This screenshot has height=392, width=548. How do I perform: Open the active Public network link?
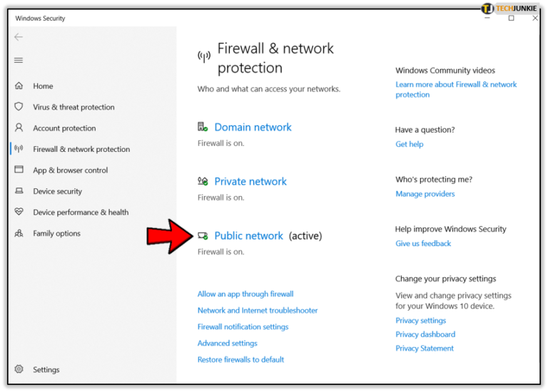pyautogui.click(x=248, y=236)
